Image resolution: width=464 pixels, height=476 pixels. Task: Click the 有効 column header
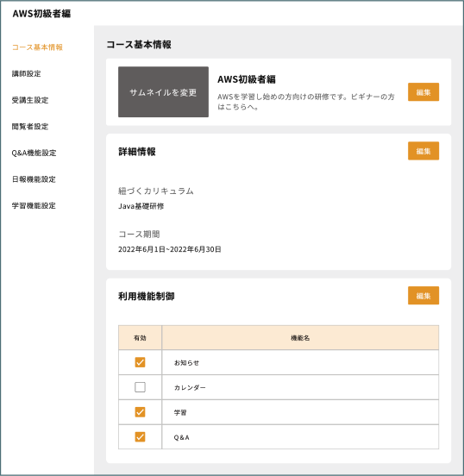(x=140, y=337)
